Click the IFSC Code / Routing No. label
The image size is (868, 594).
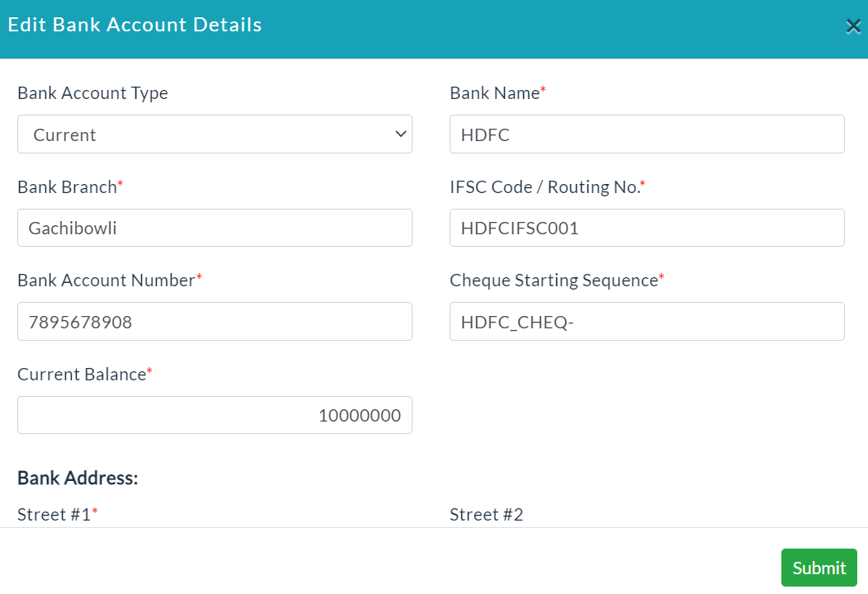point(545,187)
